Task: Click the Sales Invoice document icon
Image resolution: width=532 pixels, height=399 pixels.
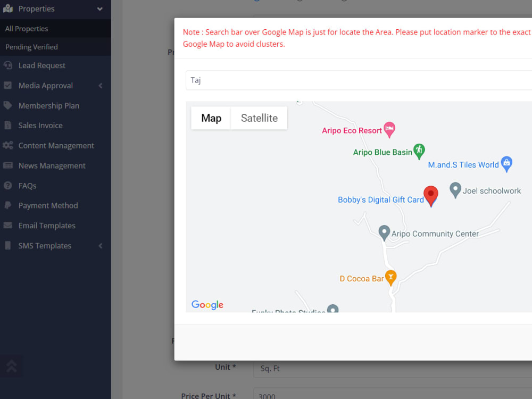Action: click(8, 125)
